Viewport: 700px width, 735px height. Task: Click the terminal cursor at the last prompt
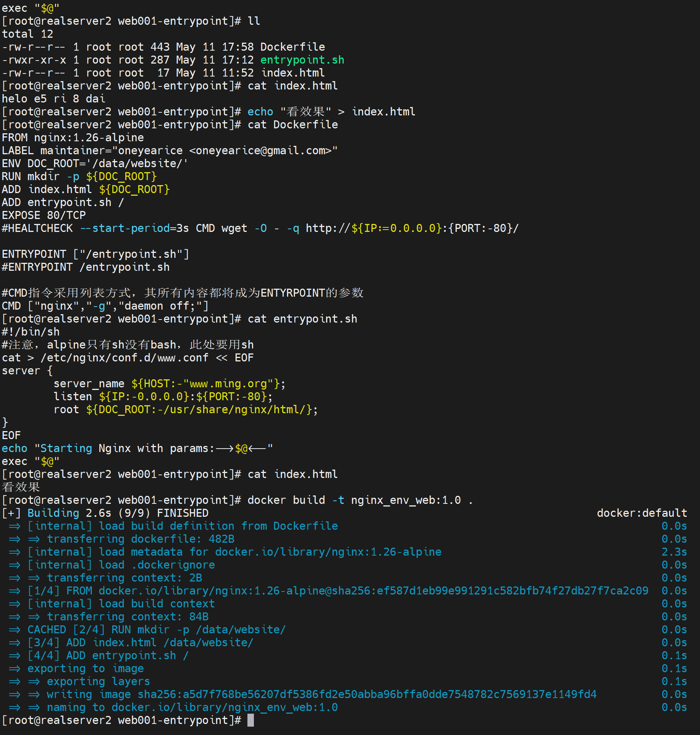tap(250, 720)
